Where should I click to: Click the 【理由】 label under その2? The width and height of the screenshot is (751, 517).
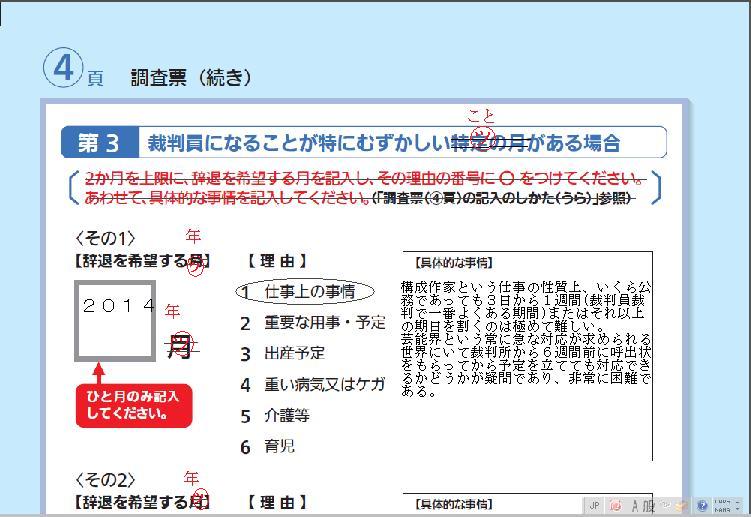coord(277,503)
